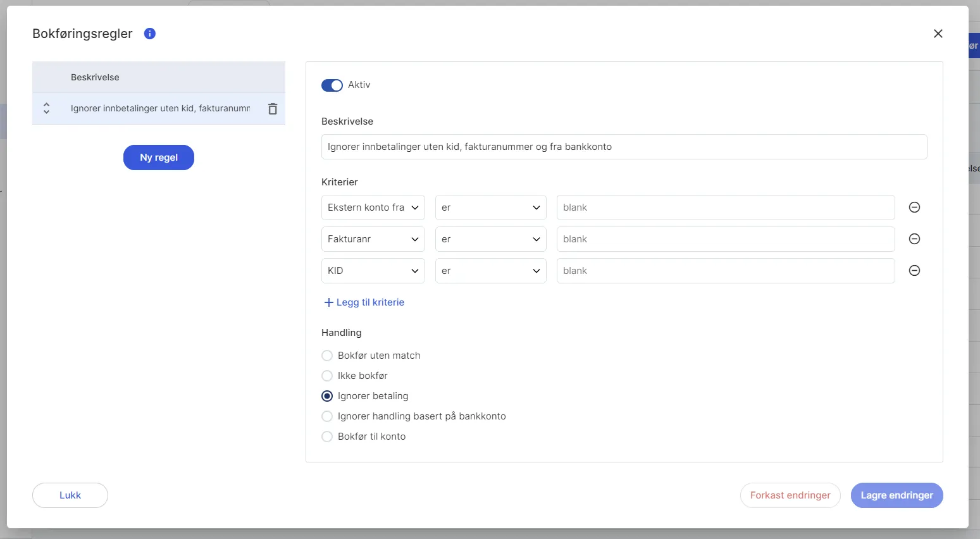
Task: Toggle the Aktiv switch
Action: pos(332,85)
